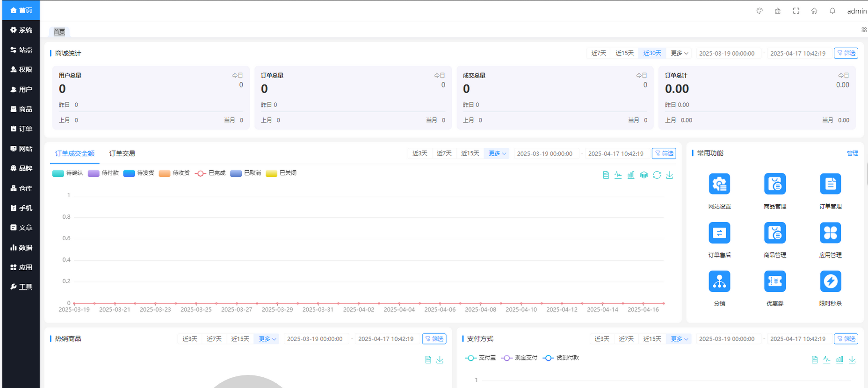The width and height of the screenshot is (868, 388).
Task: Click 筛选 button in 热销商品 panel
Action: pos(434,339)
